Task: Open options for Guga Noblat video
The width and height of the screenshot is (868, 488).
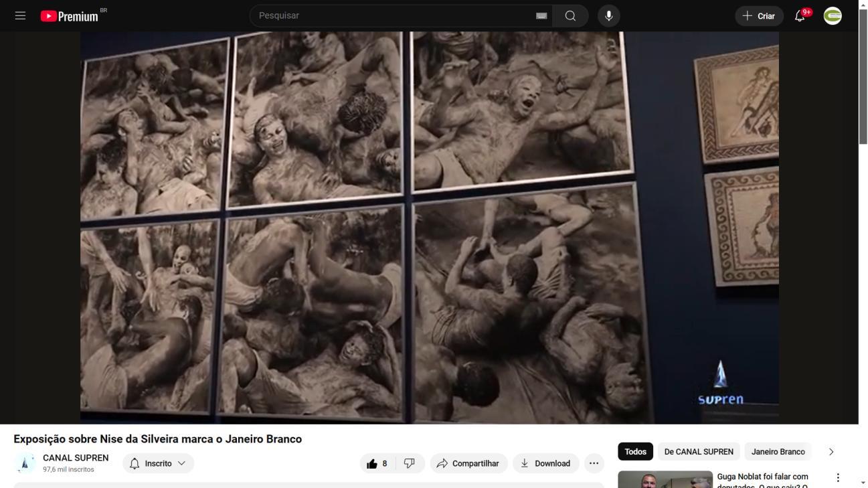Action: pos(838,478)
